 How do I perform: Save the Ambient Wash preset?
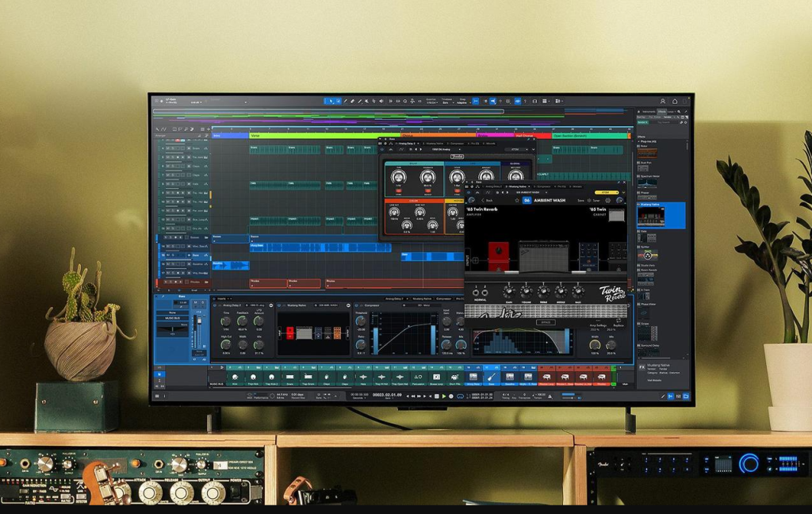580,201
